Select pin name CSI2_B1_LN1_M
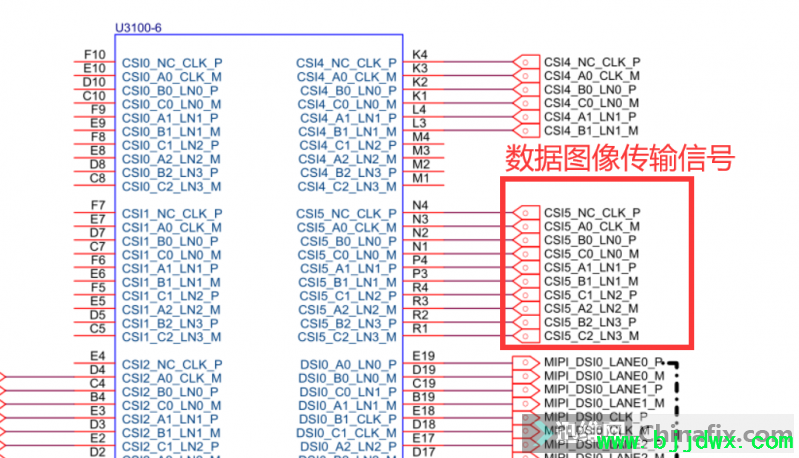Screen dimensions: 799x458 tap(171, 433)
